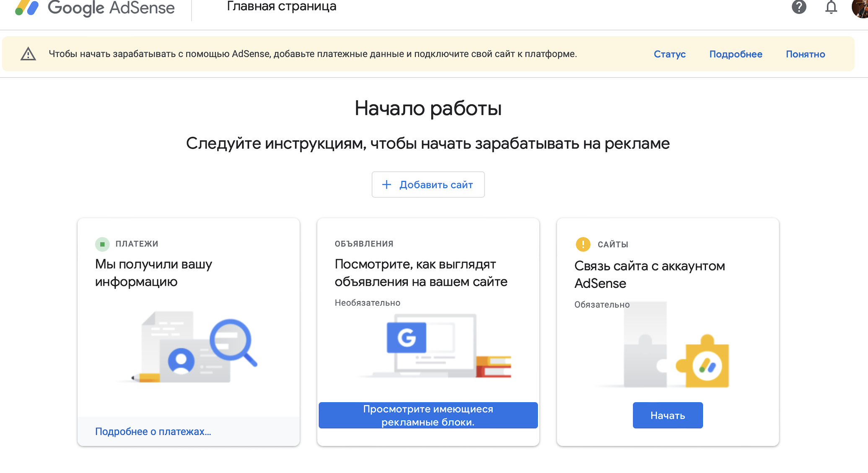Open notifications bell icon

click(x=831, y=7)
